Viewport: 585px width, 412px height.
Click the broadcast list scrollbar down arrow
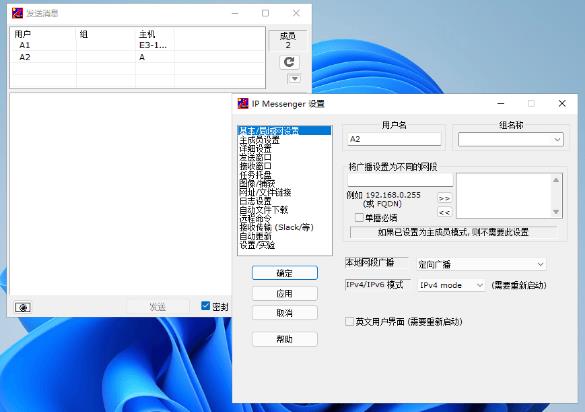click(556, 212)
